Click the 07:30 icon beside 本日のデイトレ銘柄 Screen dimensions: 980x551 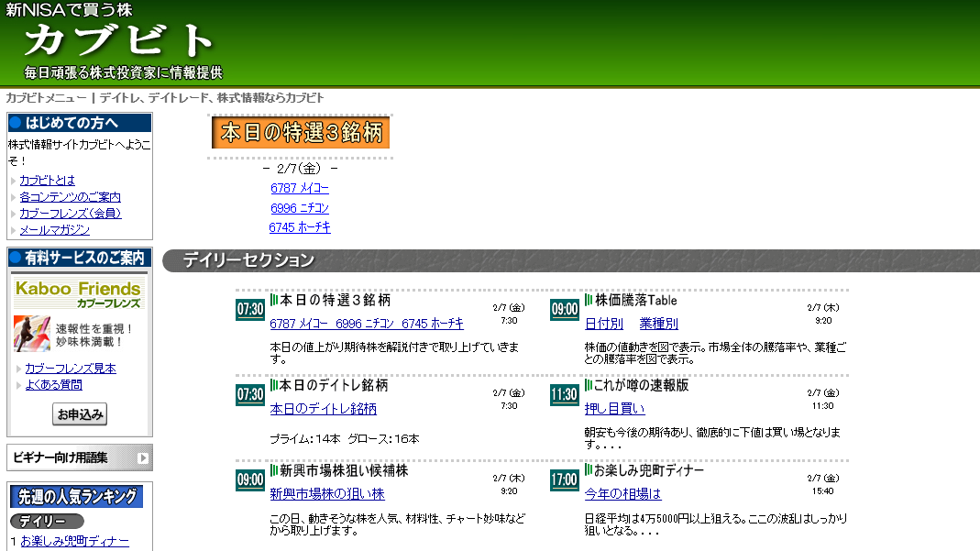250,395
